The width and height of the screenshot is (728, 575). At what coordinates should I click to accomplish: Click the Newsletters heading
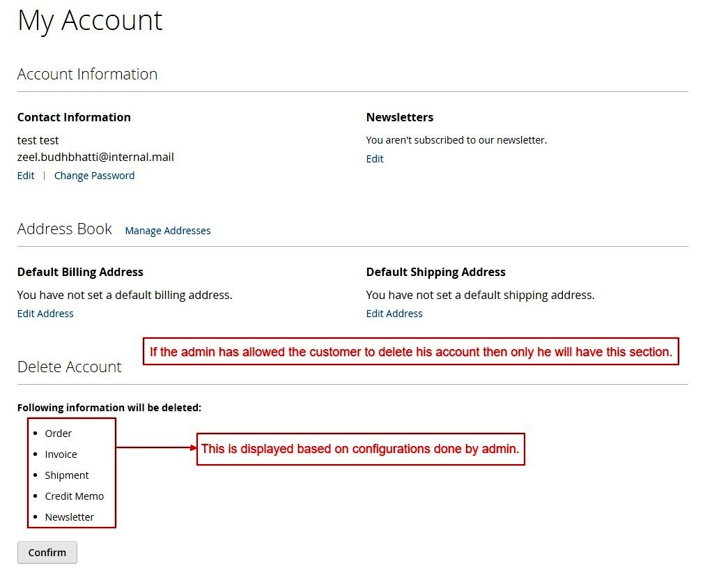400,117
